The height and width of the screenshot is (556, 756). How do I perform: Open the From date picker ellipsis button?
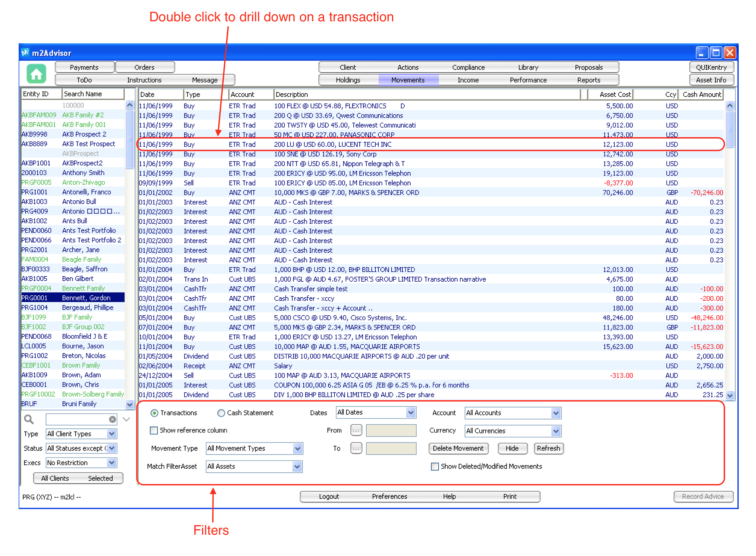pos(356,430)
